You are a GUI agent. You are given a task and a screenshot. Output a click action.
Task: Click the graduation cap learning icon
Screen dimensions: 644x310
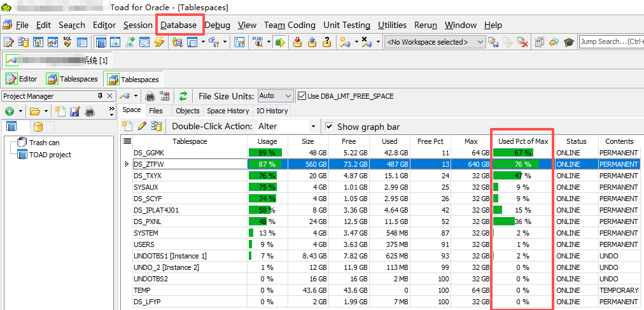pos(568,42)
